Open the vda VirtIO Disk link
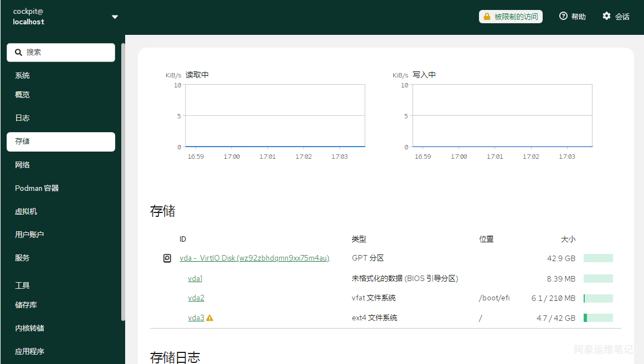This screenshot has width=644, height=364. coord(254,258)
